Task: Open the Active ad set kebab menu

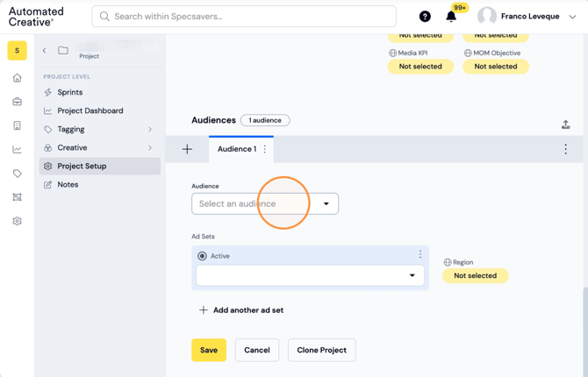Action: (x=420, y=254)
